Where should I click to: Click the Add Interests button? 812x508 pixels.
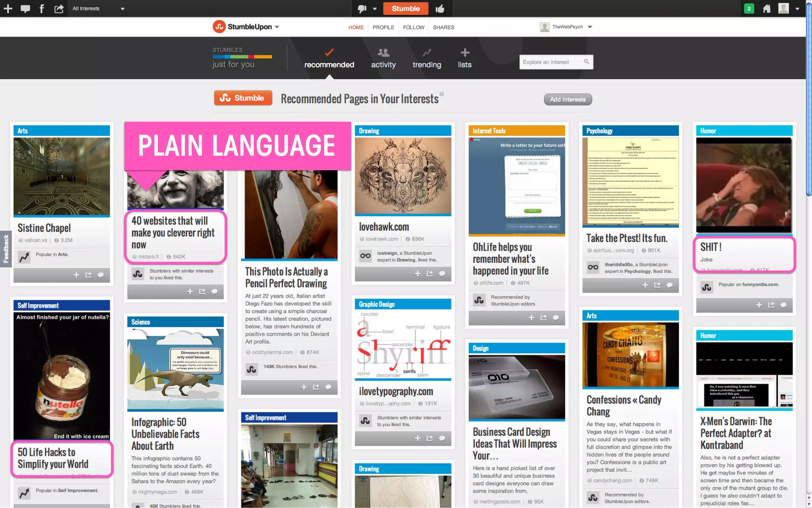click(568, 100)
